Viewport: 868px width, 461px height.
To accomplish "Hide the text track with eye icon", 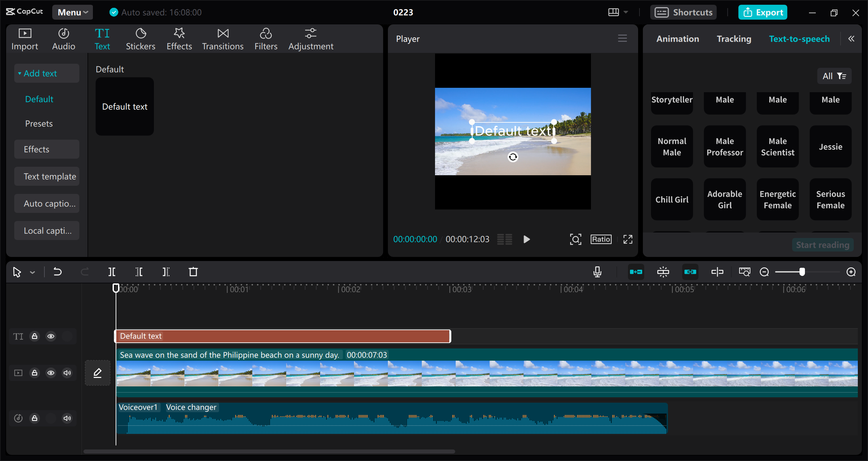I will click(51, 336).
